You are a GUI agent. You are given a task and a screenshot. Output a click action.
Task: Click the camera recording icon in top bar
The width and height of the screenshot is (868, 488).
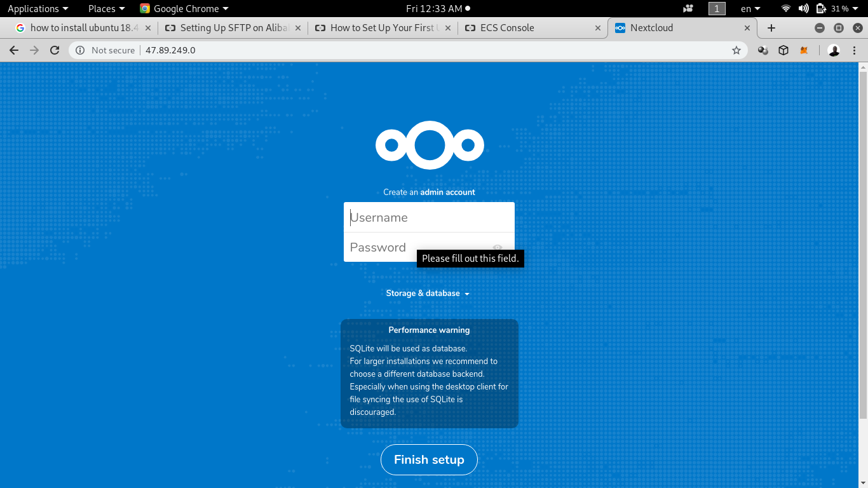coord(688,8)
